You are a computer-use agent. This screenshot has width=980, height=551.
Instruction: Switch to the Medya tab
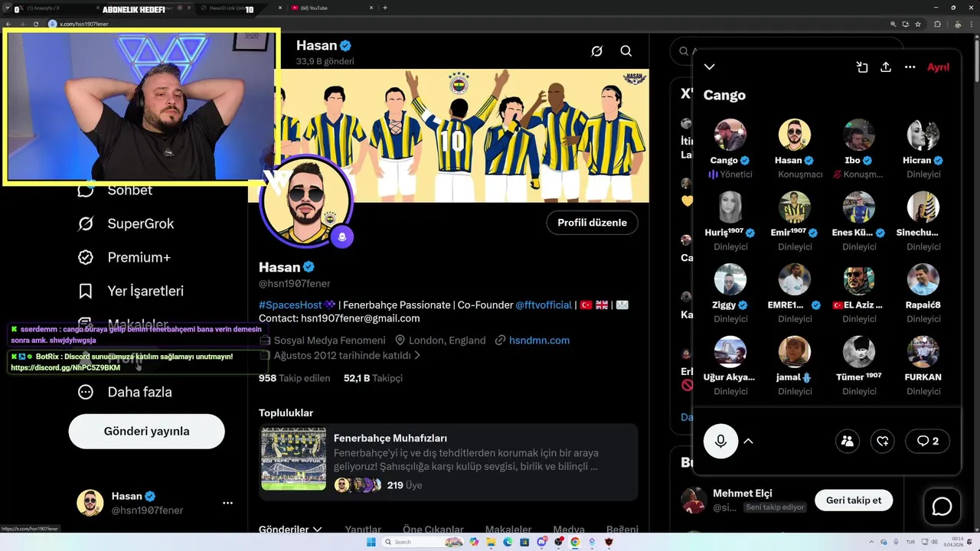coord(569,529)
